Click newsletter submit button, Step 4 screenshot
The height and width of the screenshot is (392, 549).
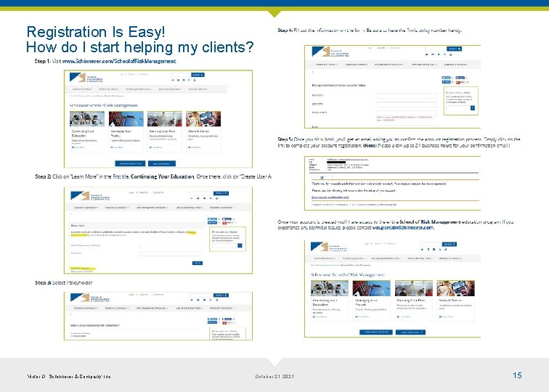point(472,108)
